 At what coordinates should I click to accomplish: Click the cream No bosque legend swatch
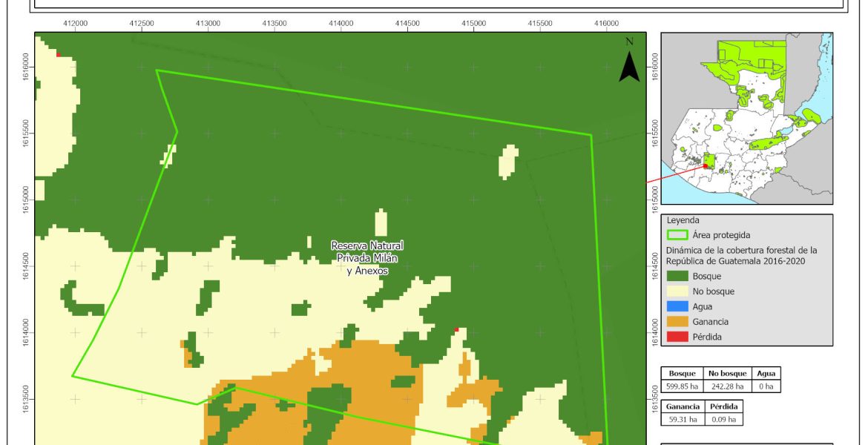(x=677, y=291)
